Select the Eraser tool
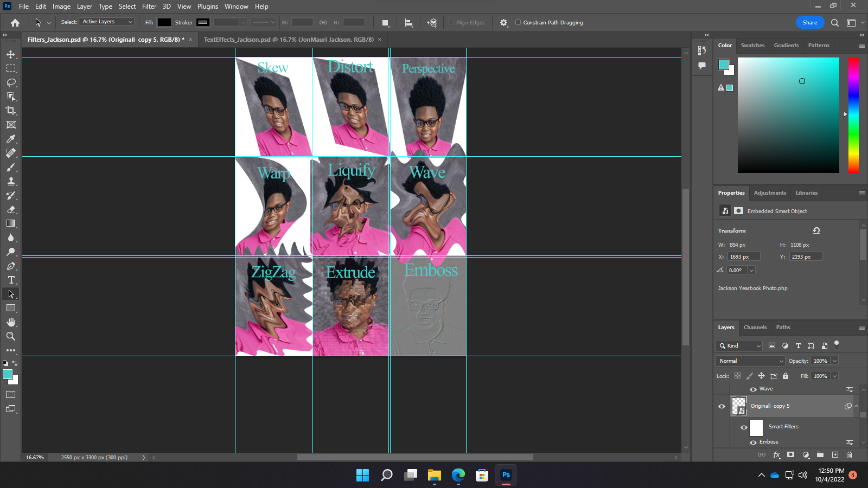 [x=11, y=209]
